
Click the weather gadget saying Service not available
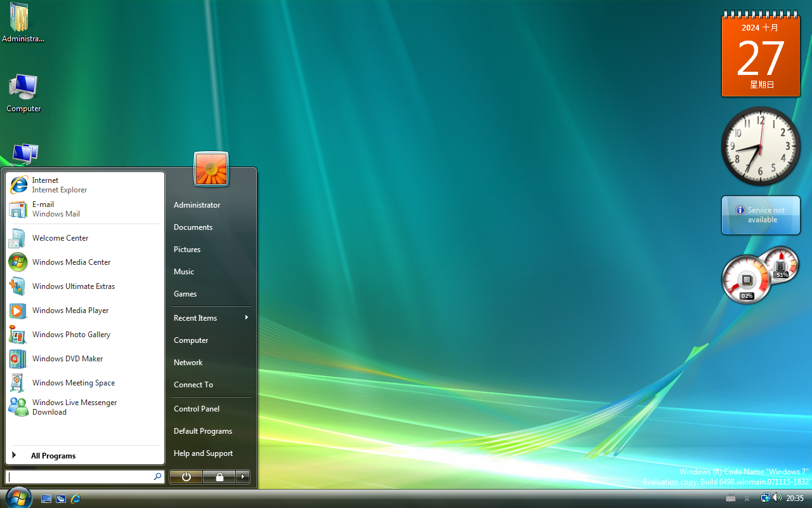coord(761,215)
